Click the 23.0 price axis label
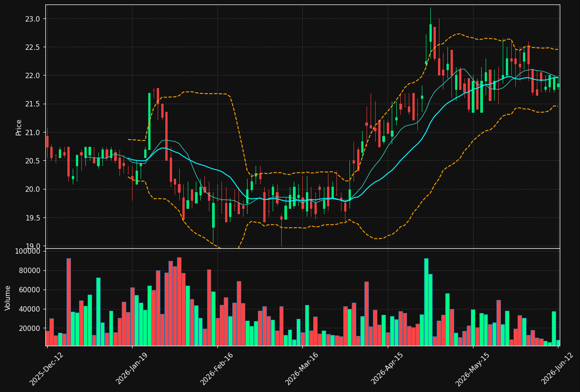 (x=33, y=19)
